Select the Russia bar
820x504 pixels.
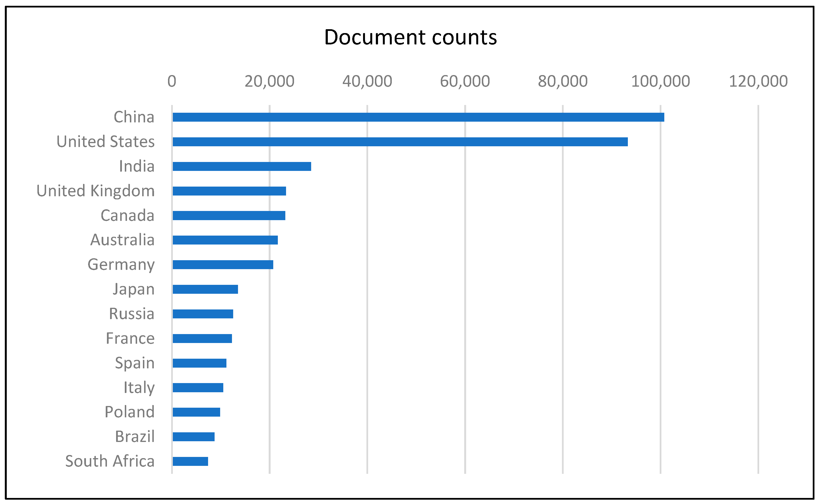(x=203, y=314)
